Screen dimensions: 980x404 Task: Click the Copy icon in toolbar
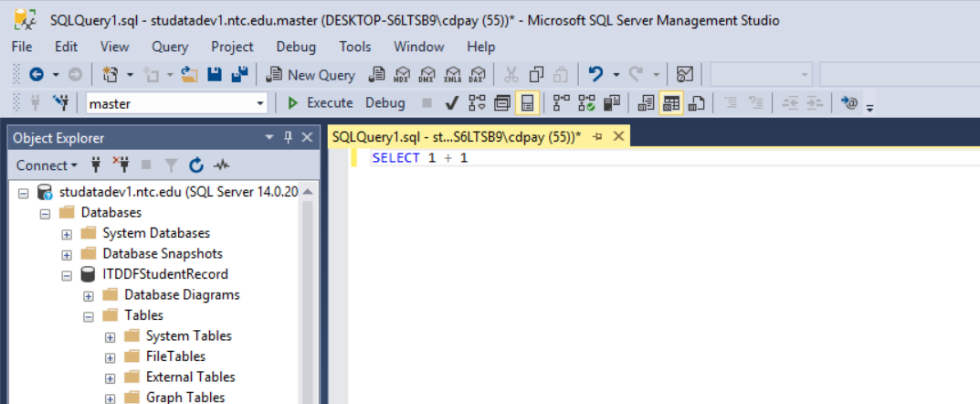tap(536, 75)
